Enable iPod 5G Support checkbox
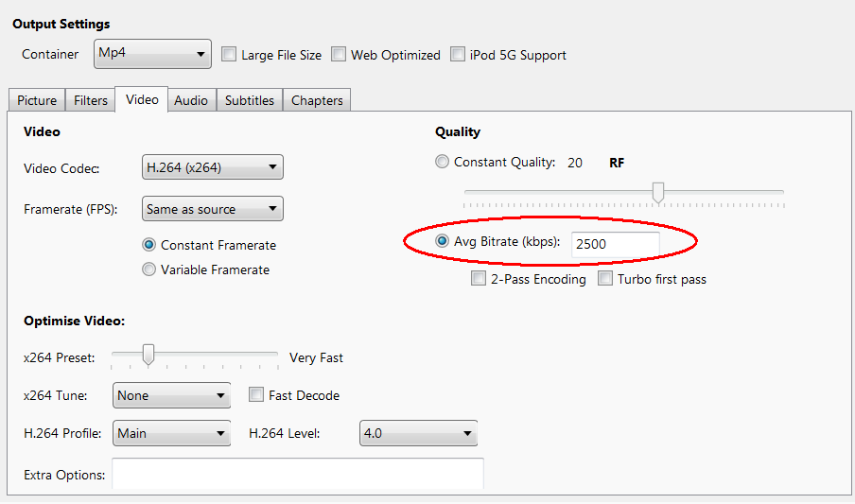 pyautogui.click(x=458, y=55)
